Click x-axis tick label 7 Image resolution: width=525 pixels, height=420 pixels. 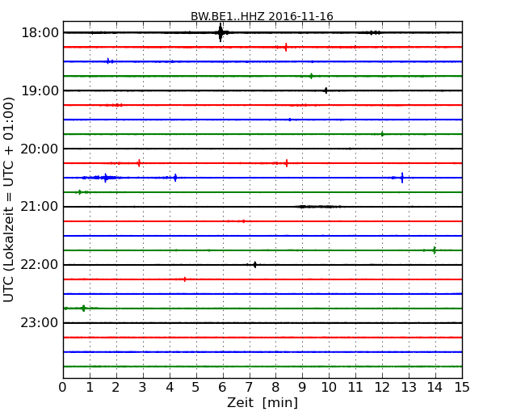pyautogui.click(x=249, y=387)
